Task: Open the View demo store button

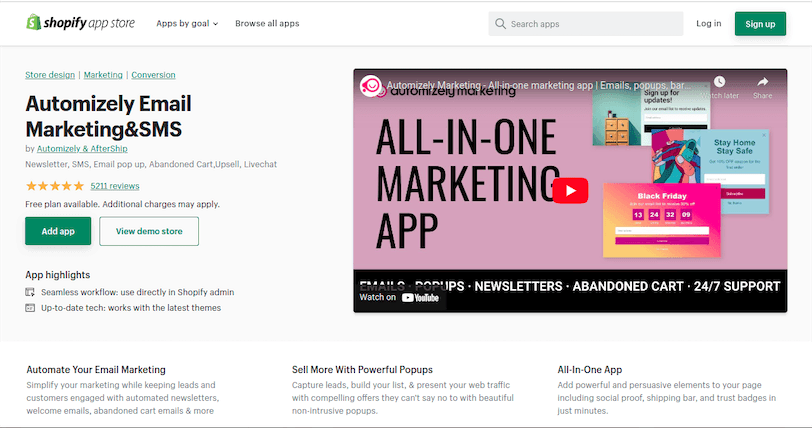Action: (149, 231)
